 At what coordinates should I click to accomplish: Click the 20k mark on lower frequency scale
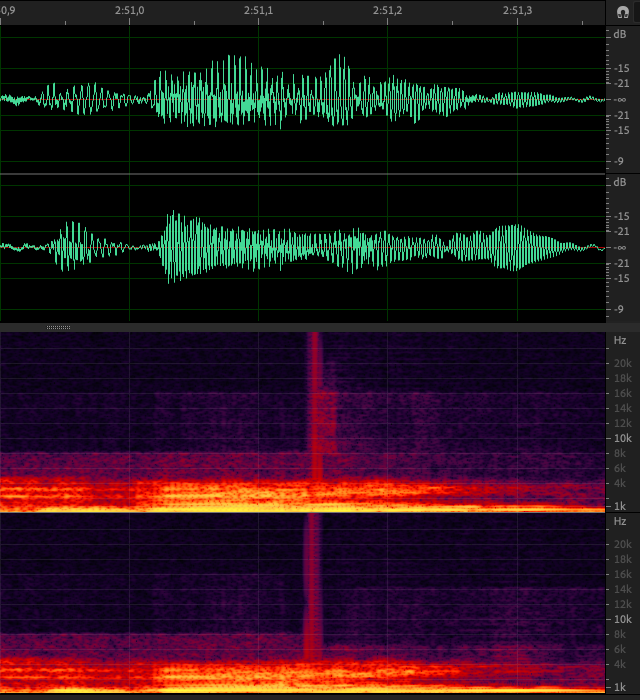622,544
